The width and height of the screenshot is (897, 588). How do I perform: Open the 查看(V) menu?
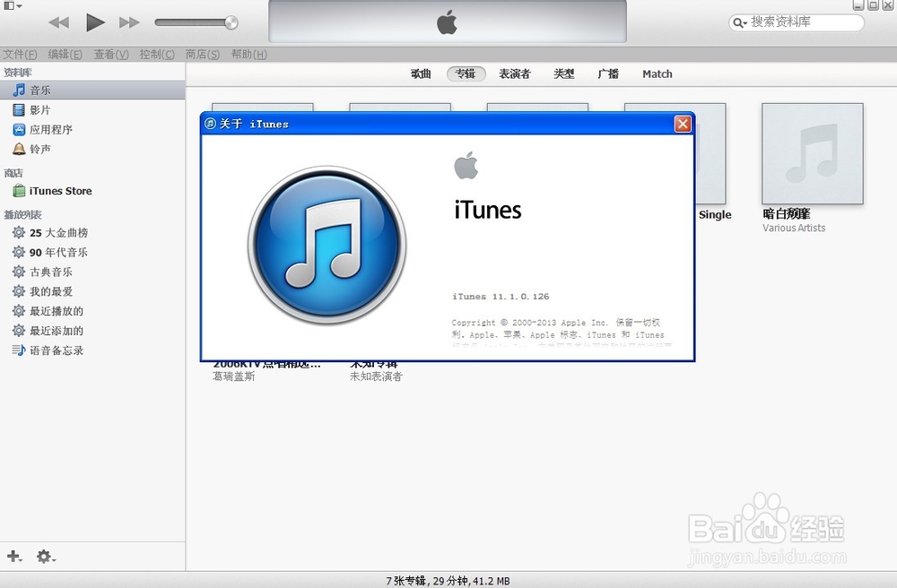tap(111, 55)
